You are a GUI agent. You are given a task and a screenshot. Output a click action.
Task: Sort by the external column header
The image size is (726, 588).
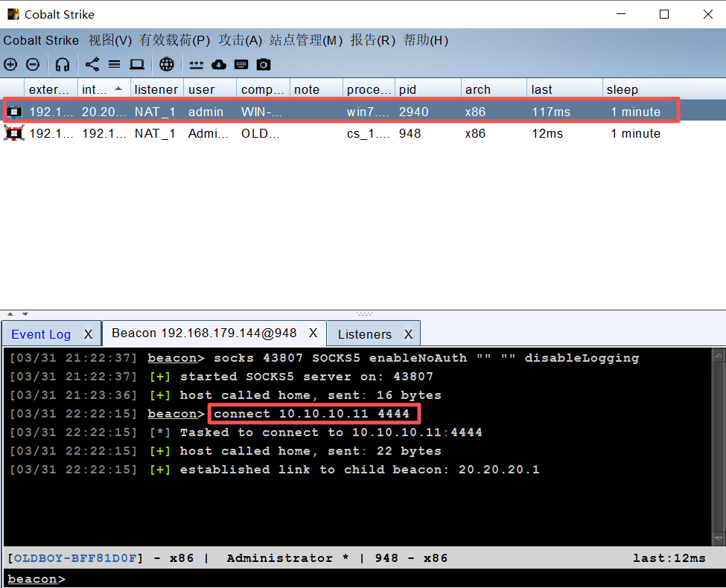[51, 89]
